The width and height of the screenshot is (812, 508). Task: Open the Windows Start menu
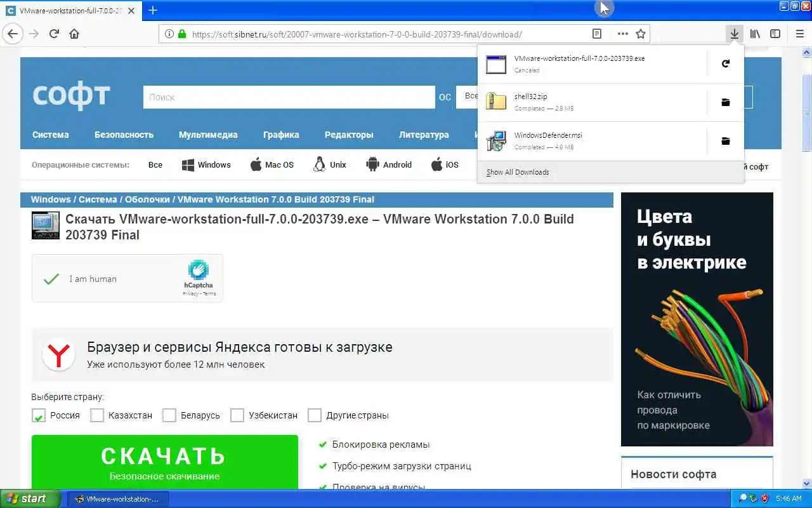click(29, 498)
